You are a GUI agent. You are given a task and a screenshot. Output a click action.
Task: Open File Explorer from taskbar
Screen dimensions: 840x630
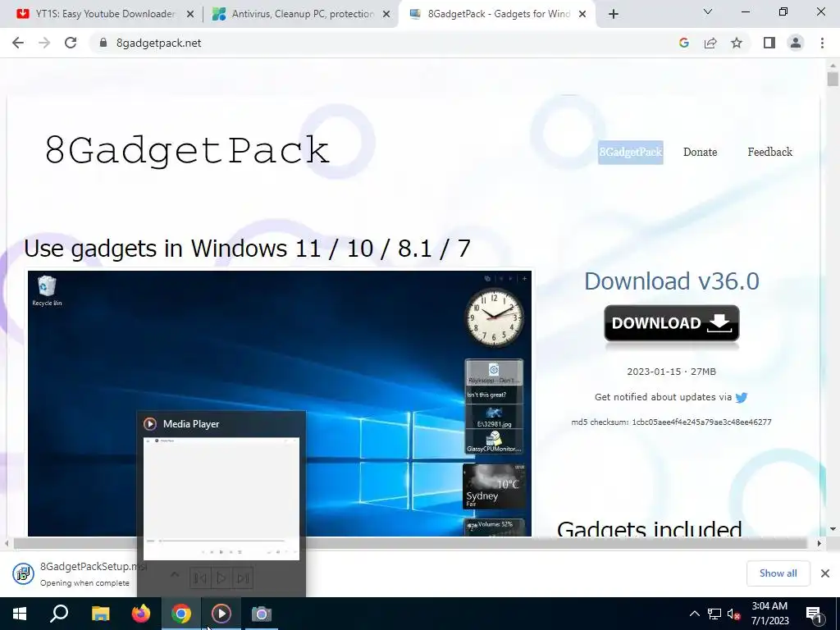tap(100, 614)
